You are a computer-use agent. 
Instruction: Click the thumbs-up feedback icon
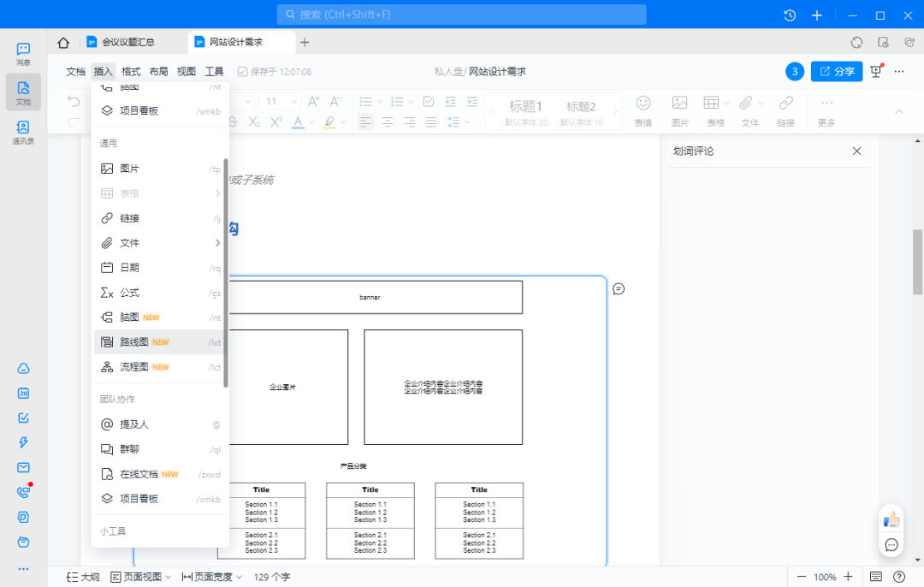click(891, 519)
